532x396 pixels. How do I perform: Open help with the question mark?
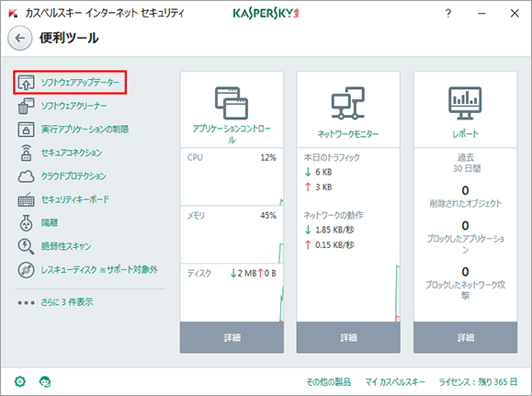pos(448,13)
